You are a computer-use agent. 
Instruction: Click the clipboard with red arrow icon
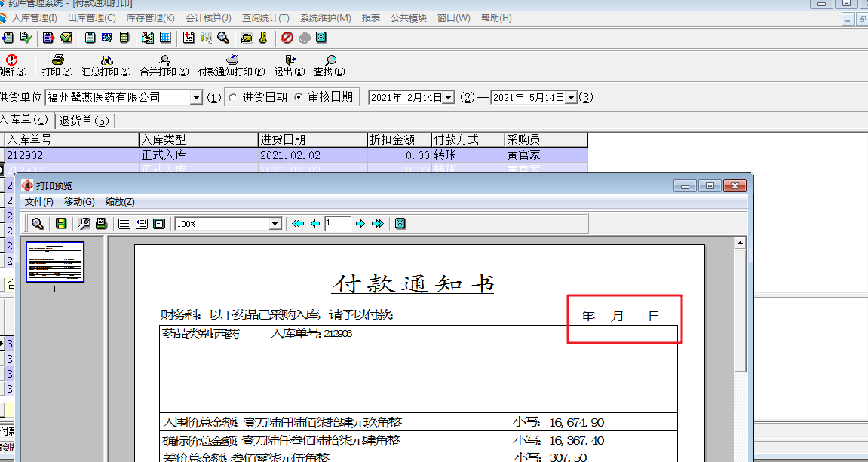point(49,38)
